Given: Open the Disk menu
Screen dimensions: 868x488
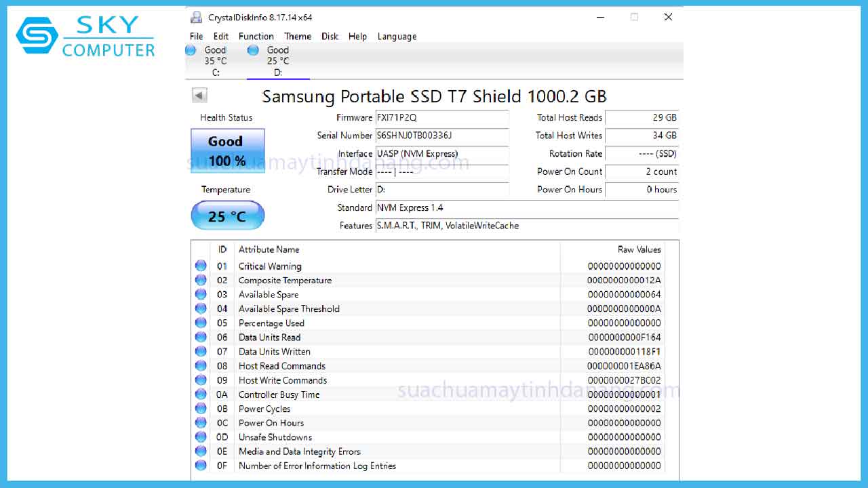Looking at the screenshot, I should point(330,37).
